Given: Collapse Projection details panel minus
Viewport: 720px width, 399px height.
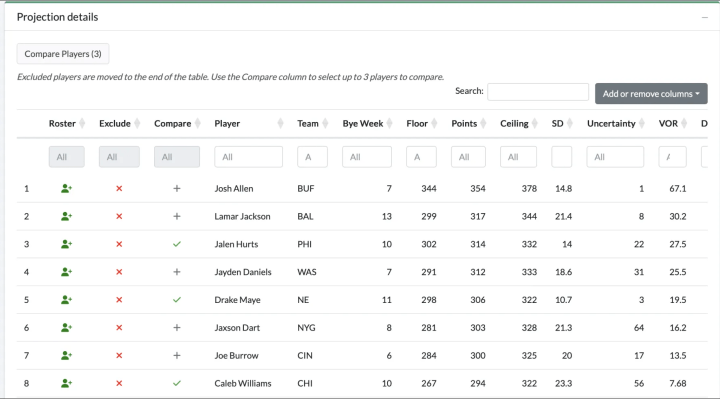Looking at the screenshot, I should click(704, 17).
